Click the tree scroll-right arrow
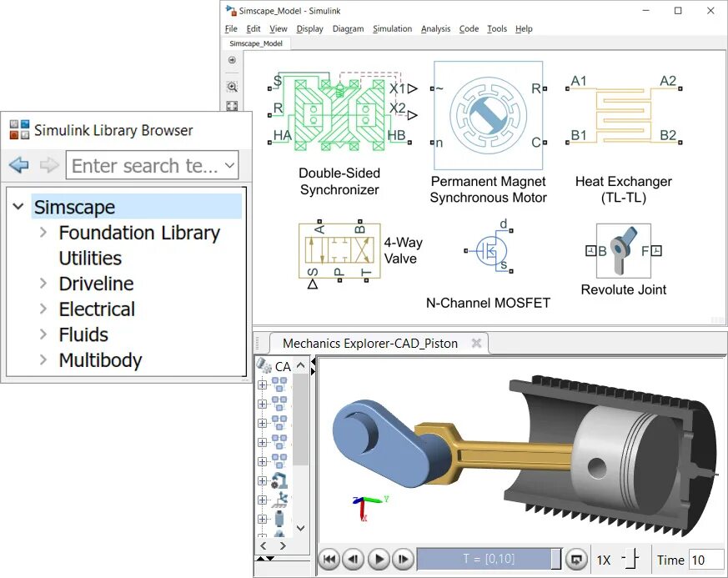The image size is (728, 578). [283, 545]
